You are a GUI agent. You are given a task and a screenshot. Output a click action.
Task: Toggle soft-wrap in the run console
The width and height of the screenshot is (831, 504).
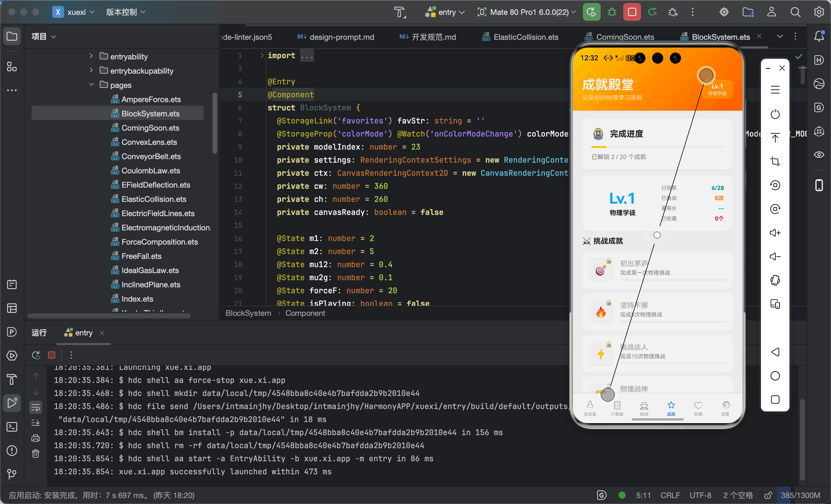click(35, 407)
